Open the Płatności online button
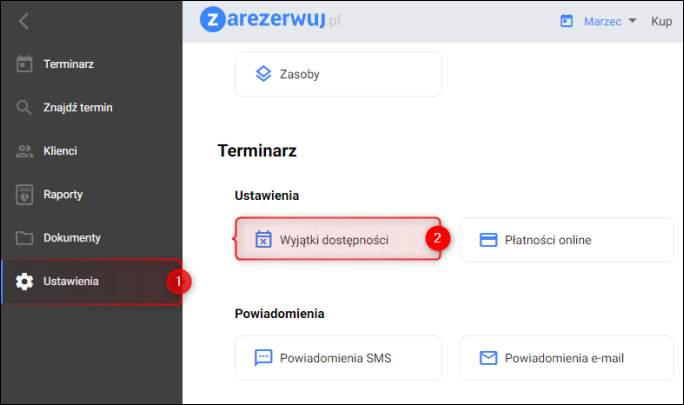The height and width of the screenshot is (405, 684). click(x=566, y=240)
